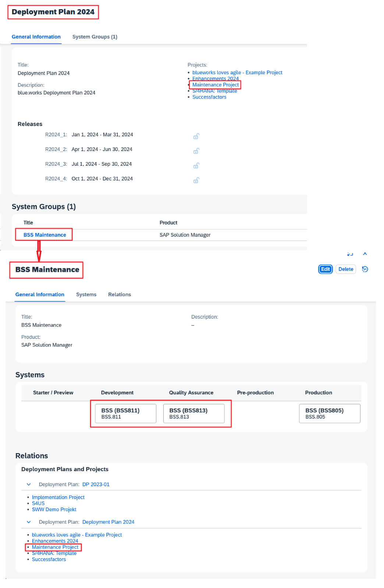384x588 pixels.
Task: Select the Systems tab of BSS Maintenance
Action: (86, 294)
